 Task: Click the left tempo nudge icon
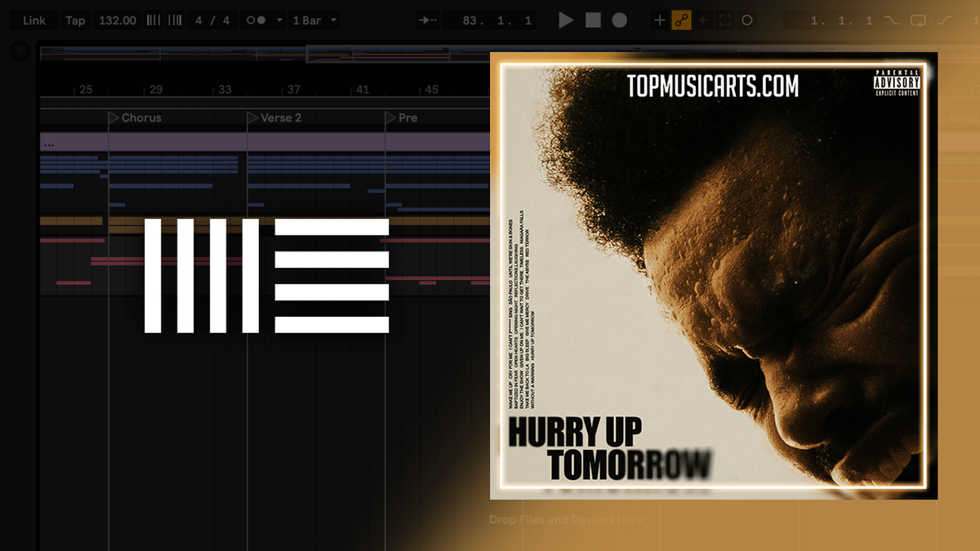pyautogui.click(x=152, y=20)
